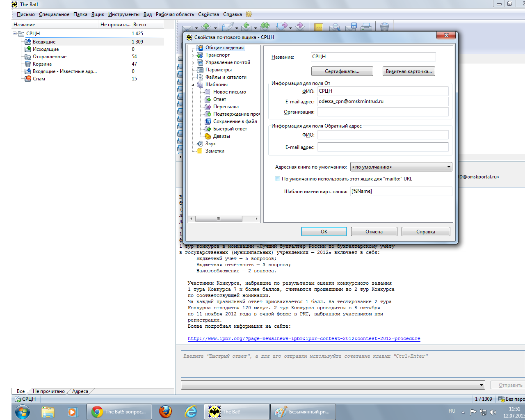Viewport: 525px width, 420px height.
Task: Click the E-mail адрес From field
Action: click(383, 101)
